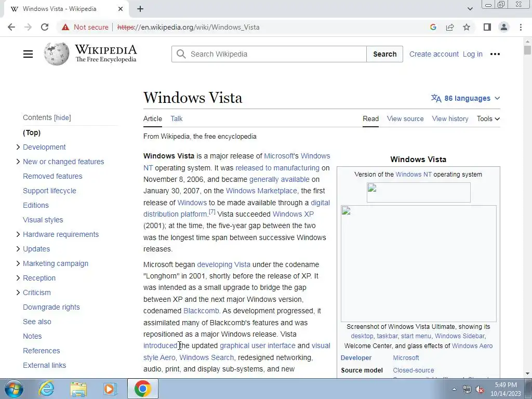Click the broken Vista screenshot image

[418, 263]
